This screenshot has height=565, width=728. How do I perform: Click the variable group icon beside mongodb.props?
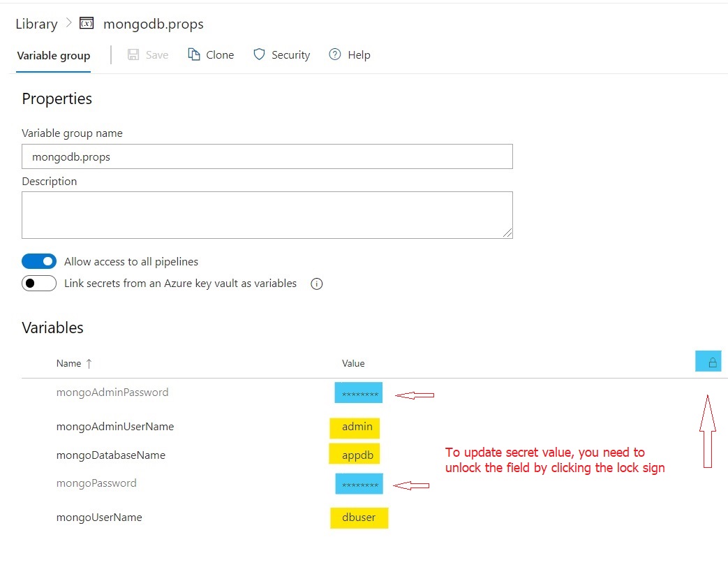tap(87, 24)
